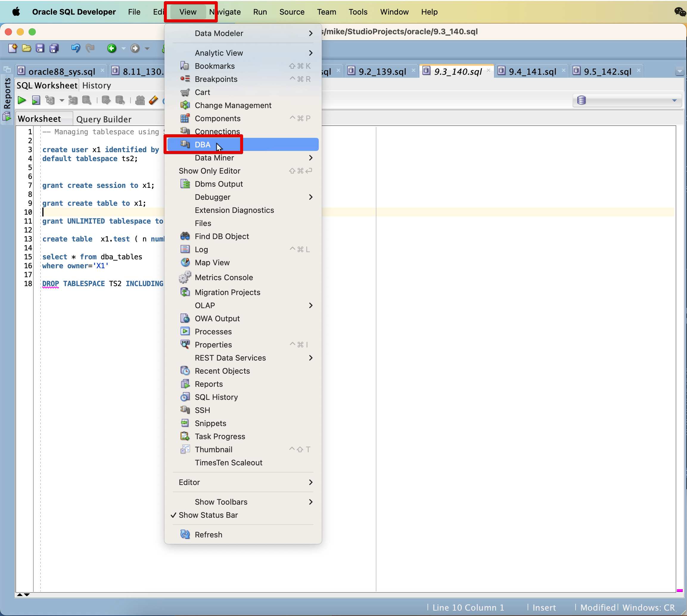This screenshot has width=687, height=616.
Task: Click the Open folder icon in toolbar
Action: (27, 49)
